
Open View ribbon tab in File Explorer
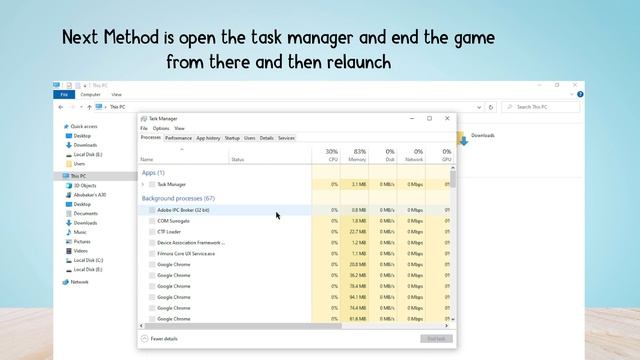(116, 95)
